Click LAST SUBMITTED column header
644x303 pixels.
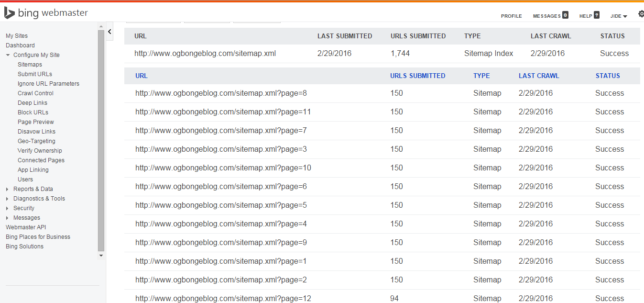tap(345, 36)
